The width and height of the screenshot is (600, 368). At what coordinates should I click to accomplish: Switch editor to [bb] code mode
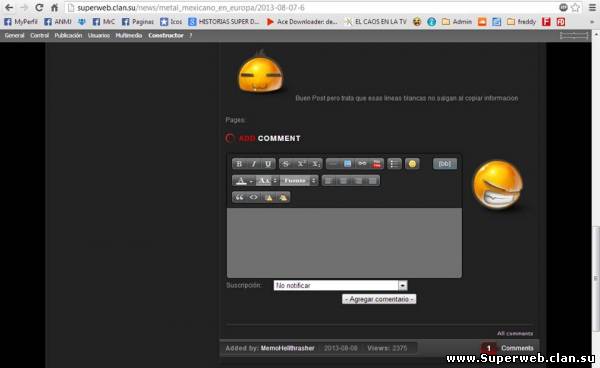pos(445,164)
